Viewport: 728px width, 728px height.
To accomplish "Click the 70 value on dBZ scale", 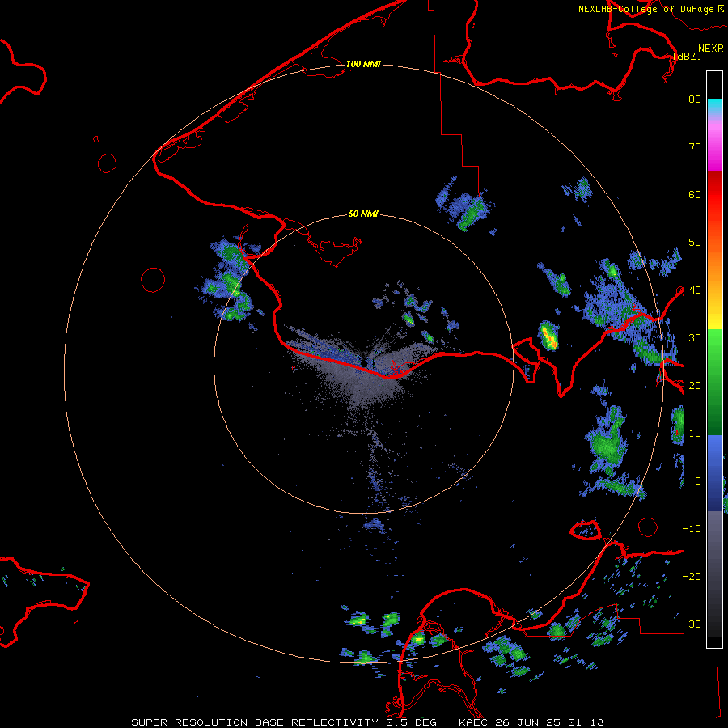I will [x=695, y=147].
